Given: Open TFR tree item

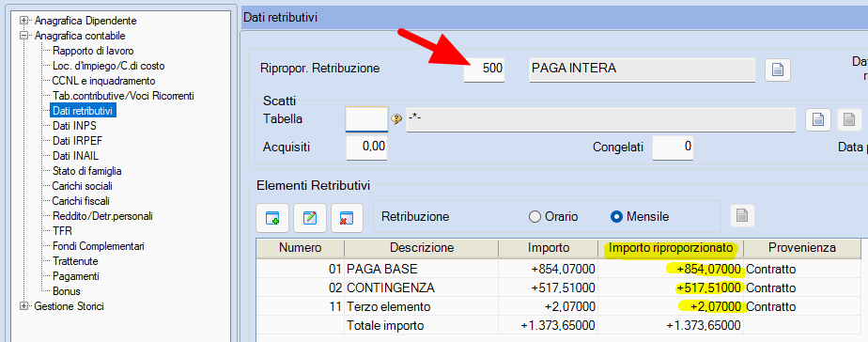Looking at the screenshot, I should point(62,231).
